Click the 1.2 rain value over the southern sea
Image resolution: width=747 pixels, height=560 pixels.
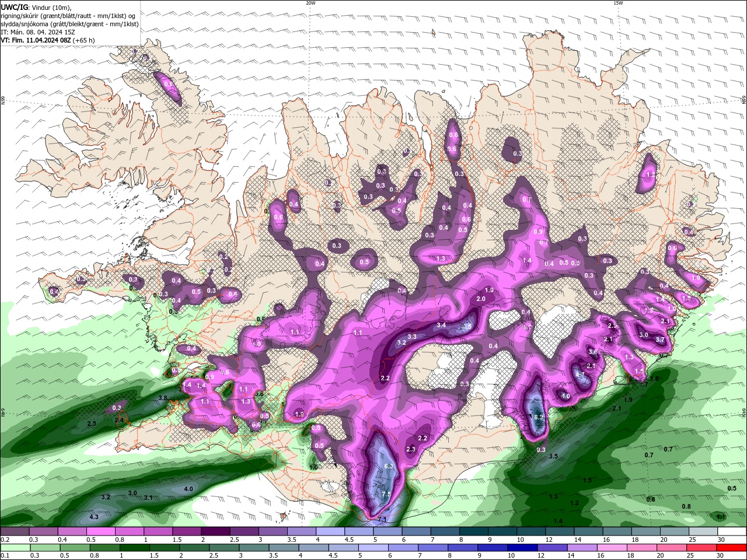pos(574,503)
